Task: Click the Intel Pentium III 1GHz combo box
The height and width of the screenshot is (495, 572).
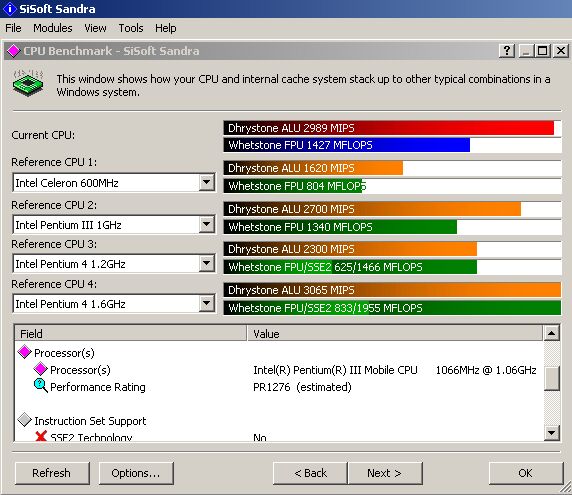Action: coord(114,224)
